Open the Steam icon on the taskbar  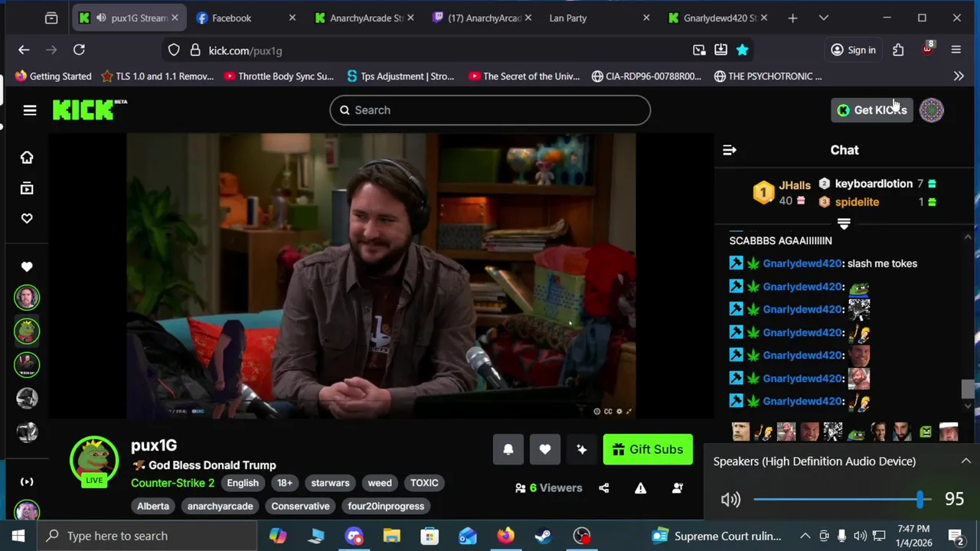tap(543, 536)
